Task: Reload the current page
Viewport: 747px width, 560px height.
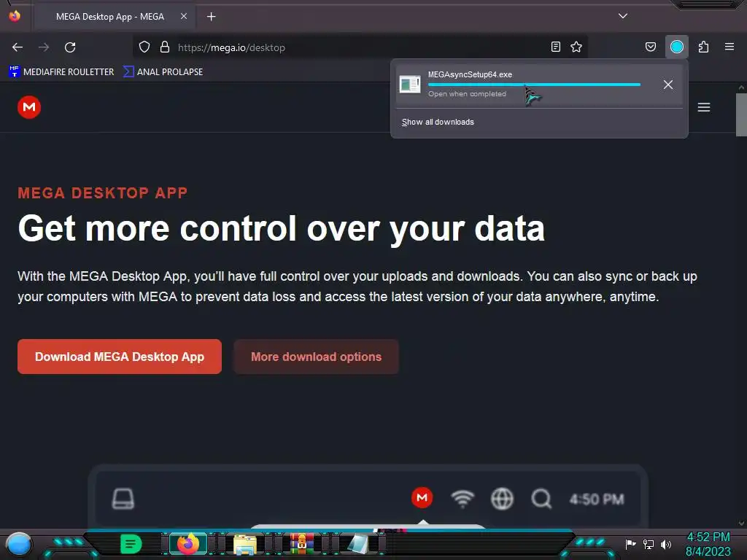Action: 70,47
